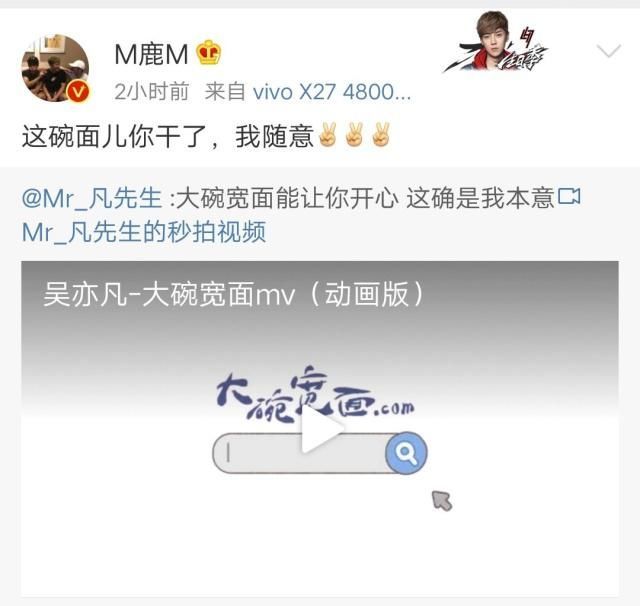Open the M鹿M username
The height and width of the screenshot is (606, 640).
[151, 54]
